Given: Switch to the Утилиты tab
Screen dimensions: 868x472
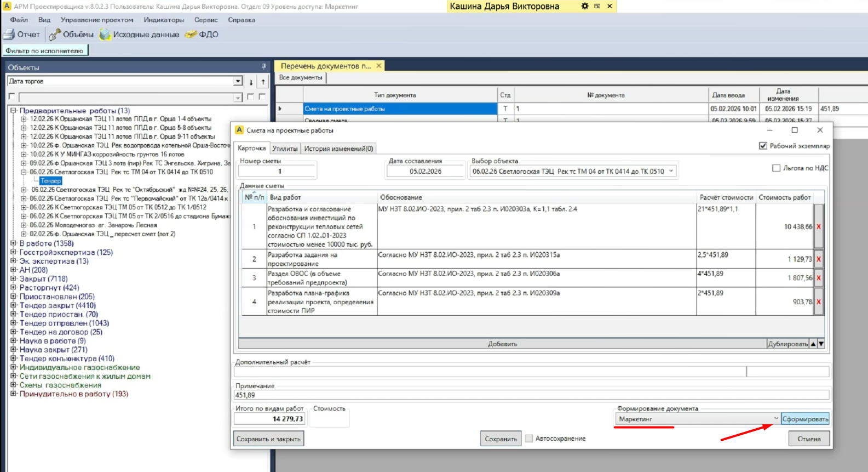Looking at the screenshot, I should pos(285,149).
